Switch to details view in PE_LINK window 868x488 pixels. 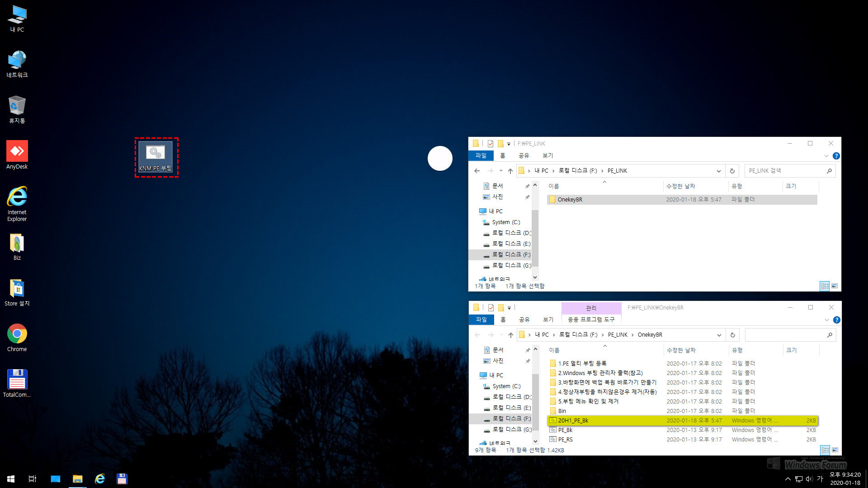coord(825,286)
